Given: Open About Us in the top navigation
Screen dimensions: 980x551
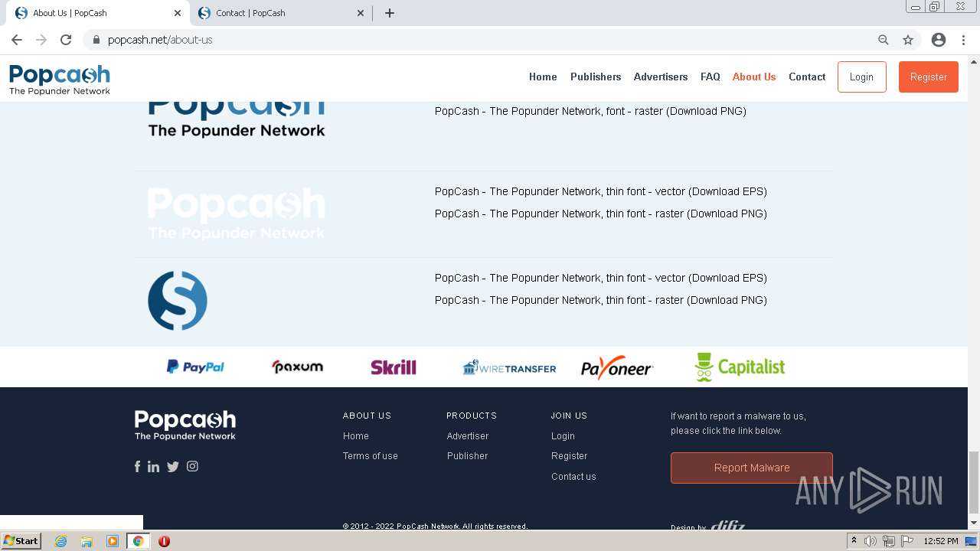Looking at the screenshot, I should (x=754, y=77).
